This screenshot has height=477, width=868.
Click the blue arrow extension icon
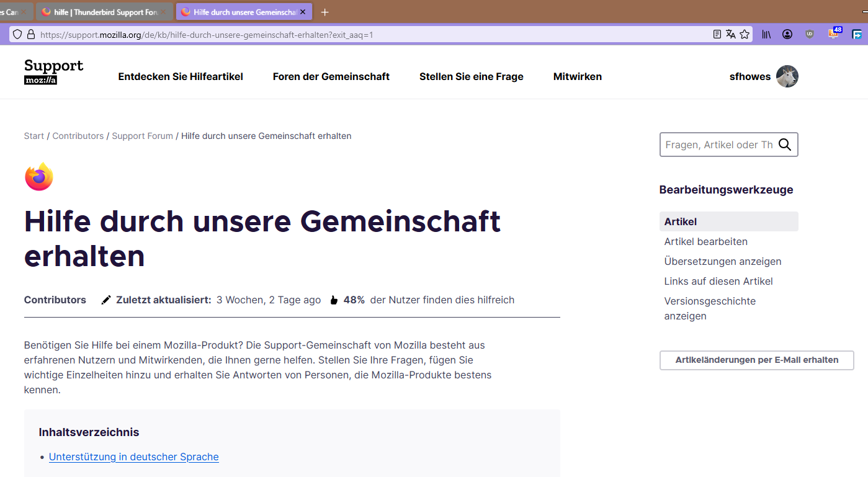coord(857,35)
